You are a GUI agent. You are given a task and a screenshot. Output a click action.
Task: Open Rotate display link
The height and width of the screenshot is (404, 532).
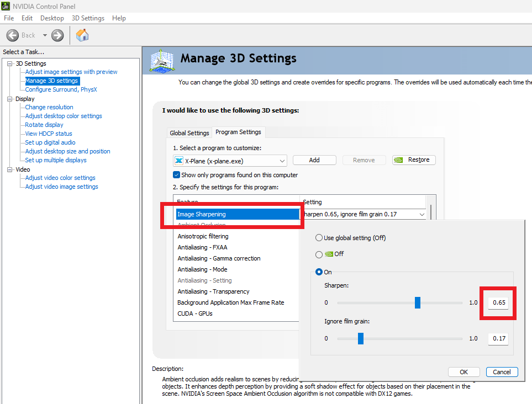pyautogui.click(x=44, y=125)
